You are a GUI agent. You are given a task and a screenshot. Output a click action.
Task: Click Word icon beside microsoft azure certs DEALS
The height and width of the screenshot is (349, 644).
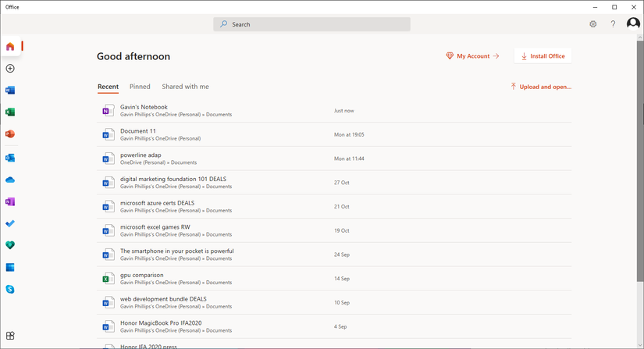pos(108,207)
